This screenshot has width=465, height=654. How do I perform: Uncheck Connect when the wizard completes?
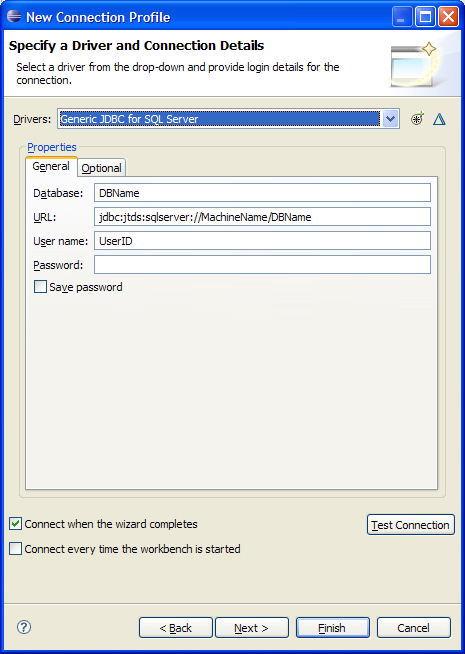(x=15, y=524)
